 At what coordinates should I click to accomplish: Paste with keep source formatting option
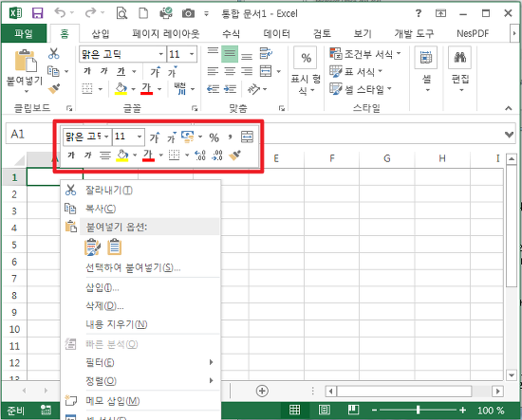93,247
